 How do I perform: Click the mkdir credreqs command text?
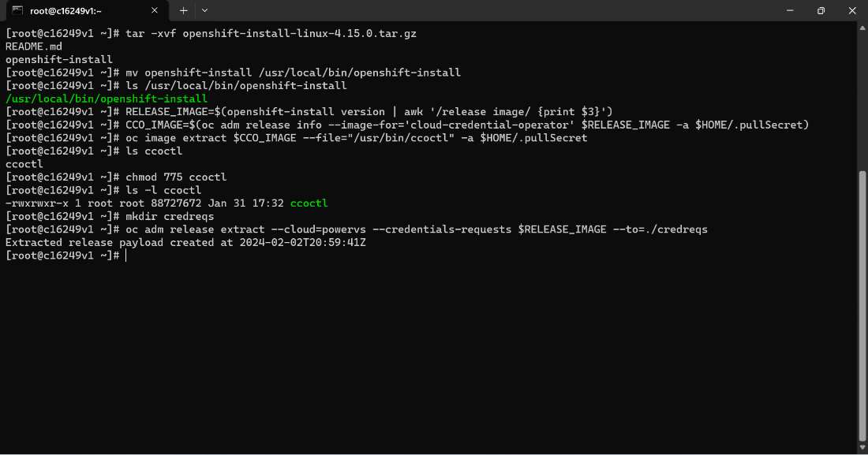pos(170,215)
